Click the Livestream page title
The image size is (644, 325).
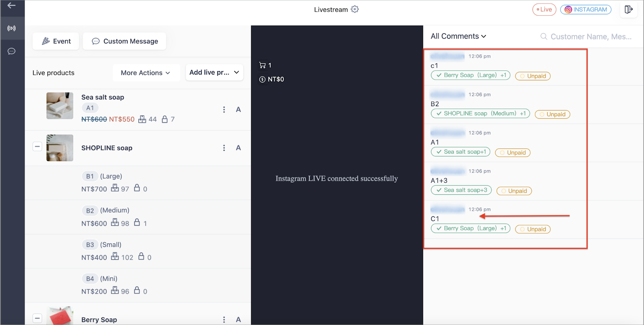tap(331, 9)
